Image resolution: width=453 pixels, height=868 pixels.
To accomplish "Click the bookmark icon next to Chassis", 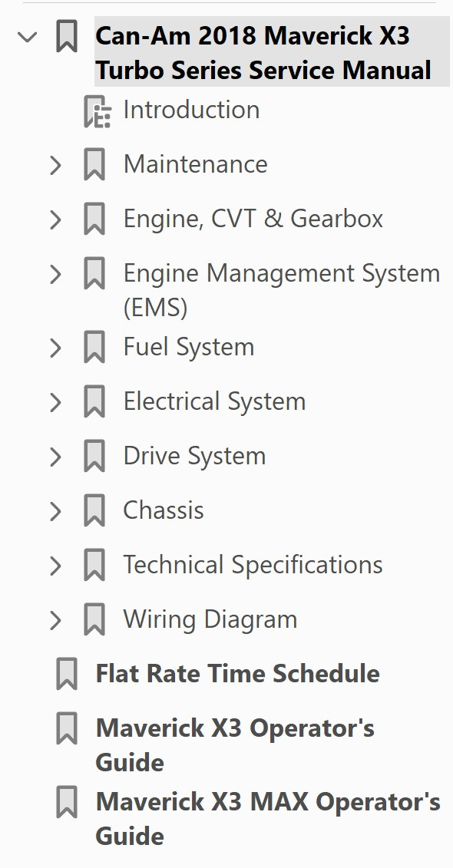I will 94,510.
